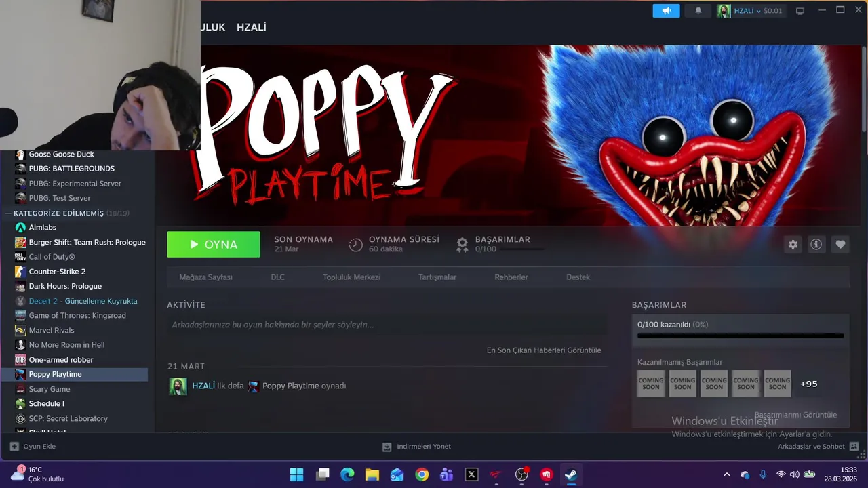Click the +95 more achievements indicator
868x488 pixels.
point(809,384)
